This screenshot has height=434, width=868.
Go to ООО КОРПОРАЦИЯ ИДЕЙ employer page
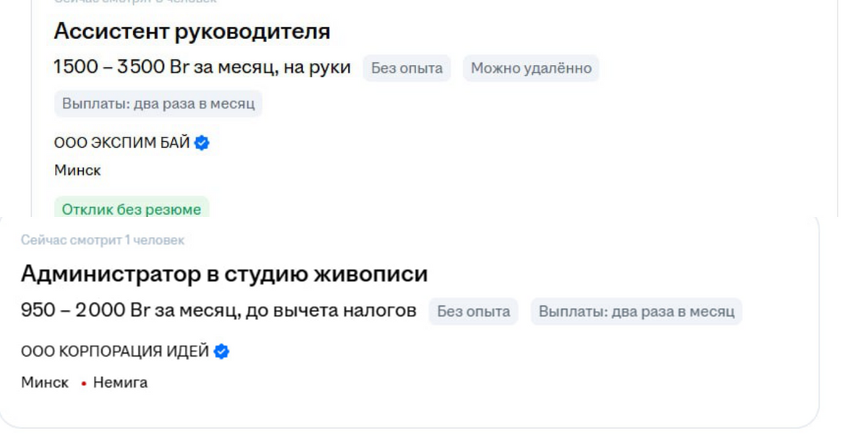click(x=115, y=352)
